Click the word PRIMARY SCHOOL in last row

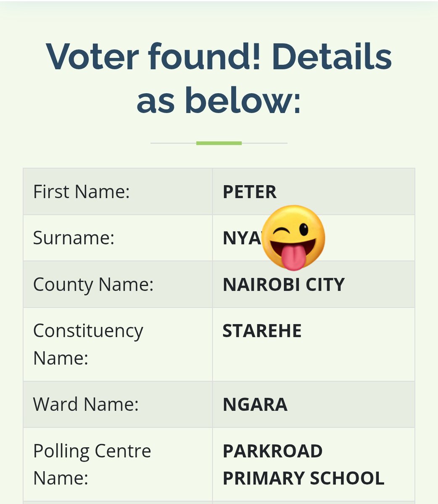(303, 478)
